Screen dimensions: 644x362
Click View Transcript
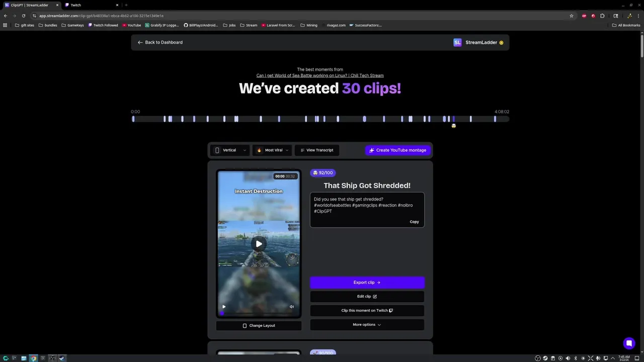coord(317,150)
